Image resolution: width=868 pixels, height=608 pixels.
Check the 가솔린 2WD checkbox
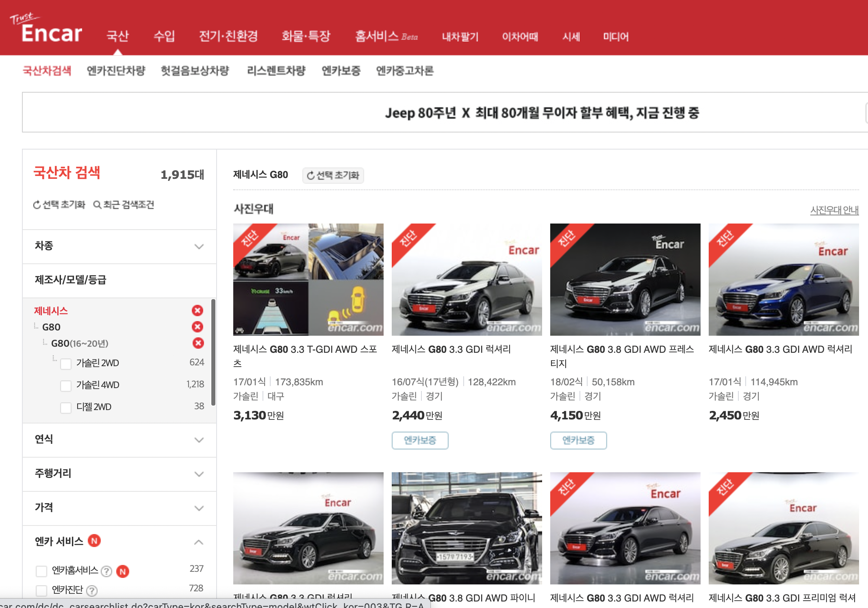[66, 363]
